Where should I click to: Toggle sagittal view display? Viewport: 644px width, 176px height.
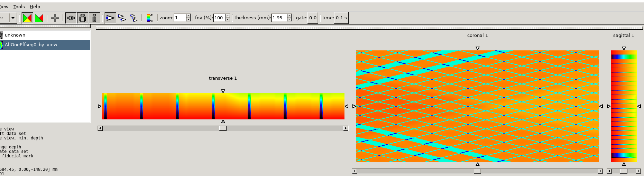point(94,18)
